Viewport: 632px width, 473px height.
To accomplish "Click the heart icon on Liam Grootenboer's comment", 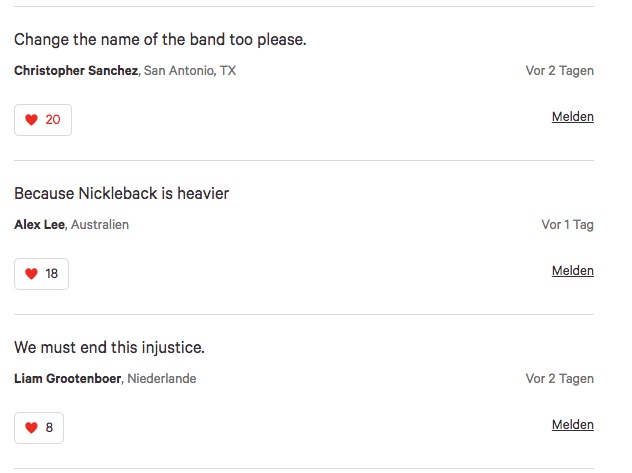I will tap(31, 428).
